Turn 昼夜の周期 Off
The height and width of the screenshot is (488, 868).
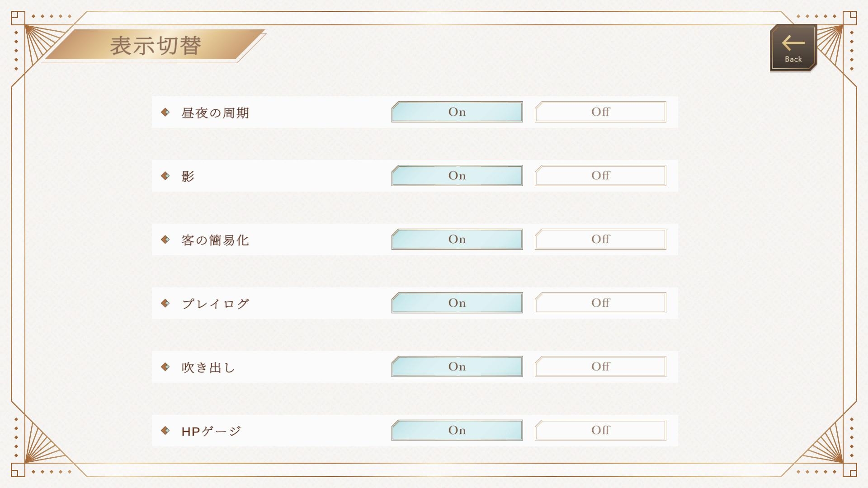[x=600, y=112]
